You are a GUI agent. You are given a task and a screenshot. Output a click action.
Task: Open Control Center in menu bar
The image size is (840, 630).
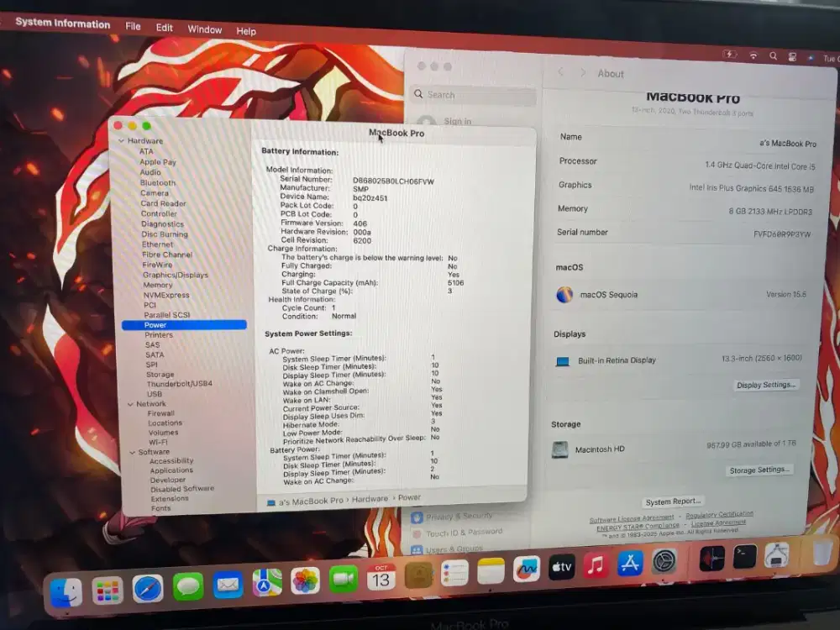[792, 57]
